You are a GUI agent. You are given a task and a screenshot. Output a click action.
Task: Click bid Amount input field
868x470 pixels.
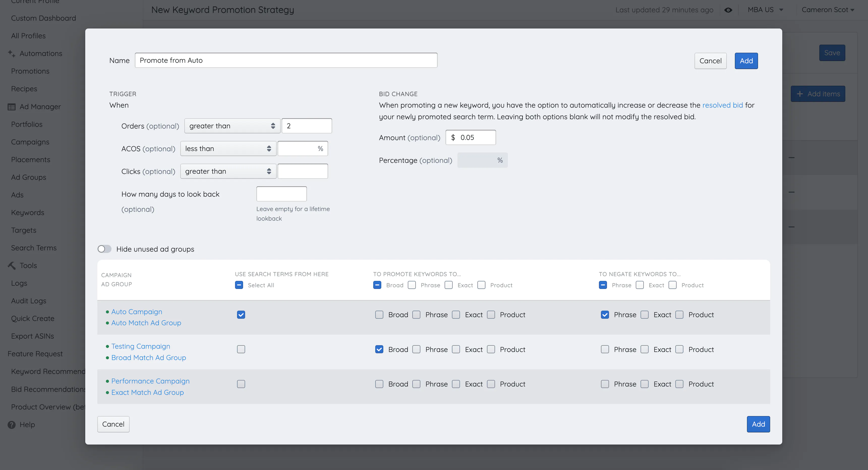point(470,137)
